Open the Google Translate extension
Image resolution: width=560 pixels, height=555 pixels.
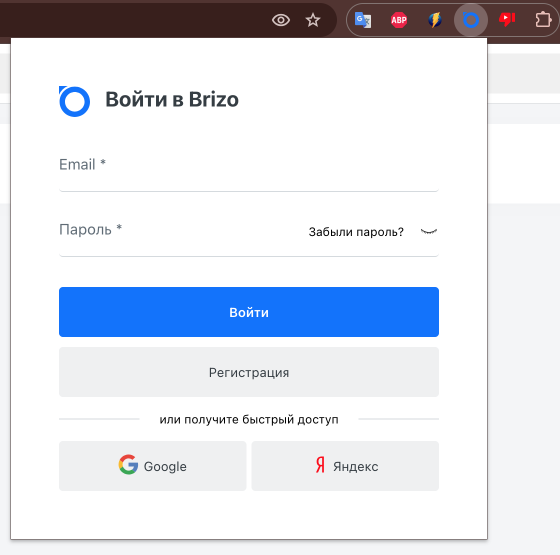363,20
